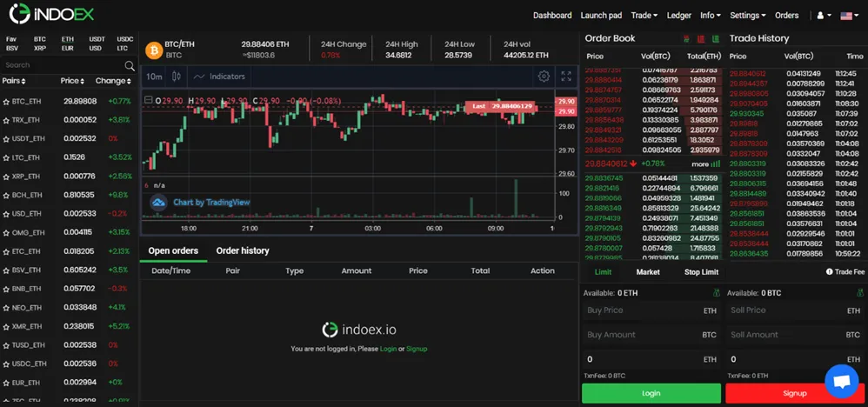Sort pairs by Price column
This screenshot has height=407, width=868.
[72, 81]
